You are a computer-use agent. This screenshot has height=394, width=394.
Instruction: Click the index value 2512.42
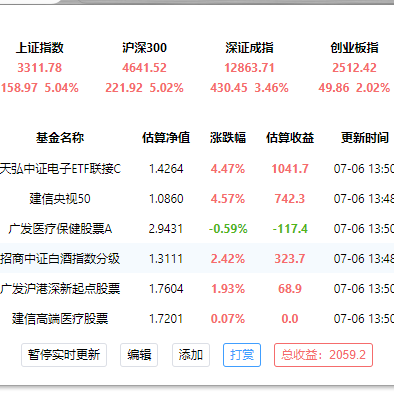354,68
